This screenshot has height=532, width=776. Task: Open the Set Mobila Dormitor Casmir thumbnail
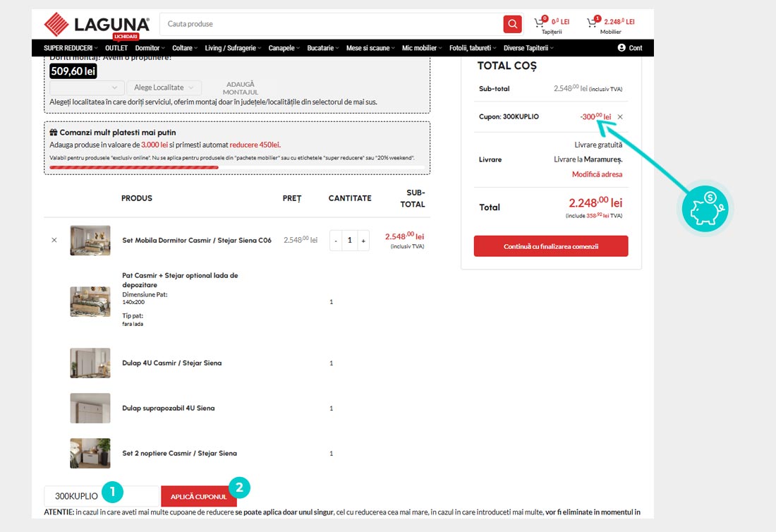90,241
